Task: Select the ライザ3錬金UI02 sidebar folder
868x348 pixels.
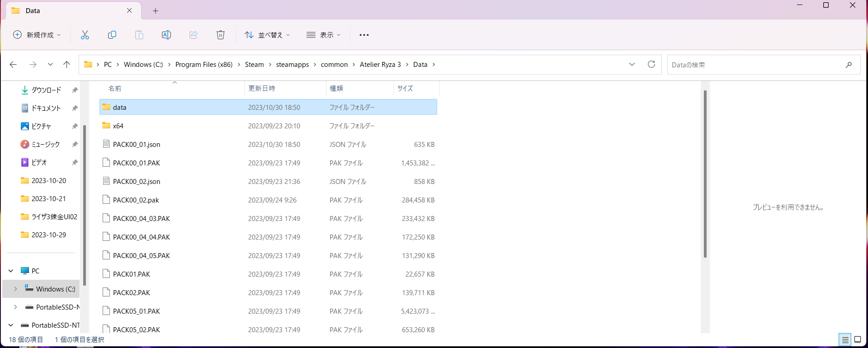Action: click(x=49, y=216)
